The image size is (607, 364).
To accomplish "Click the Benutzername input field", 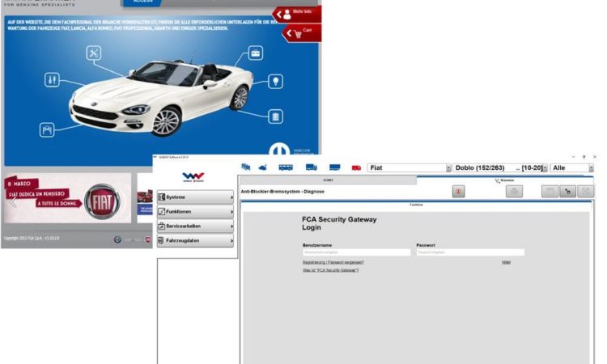I will (x=357, y=252).
